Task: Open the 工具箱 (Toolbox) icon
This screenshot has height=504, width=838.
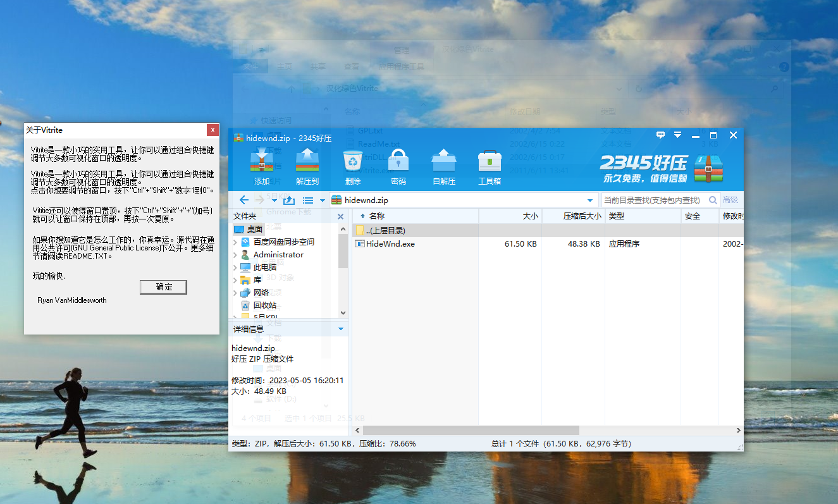Action: pyautogui.click(x=490, y=166)
